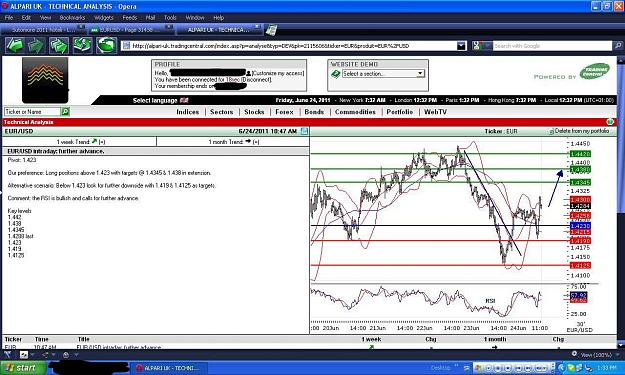Click the Search with Google field
This screenshot has height=375, width=625.
[x=552, y=46]
